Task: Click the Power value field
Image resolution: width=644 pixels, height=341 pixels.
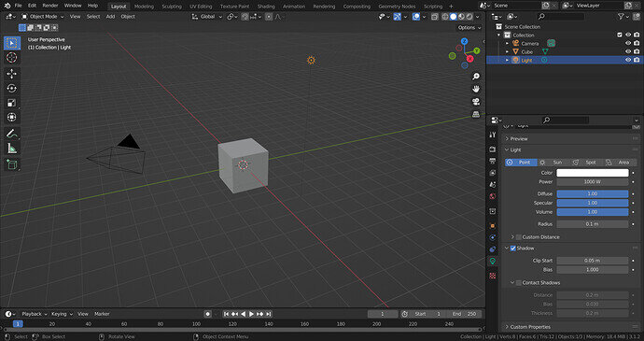Action: (x=593, y=182)
